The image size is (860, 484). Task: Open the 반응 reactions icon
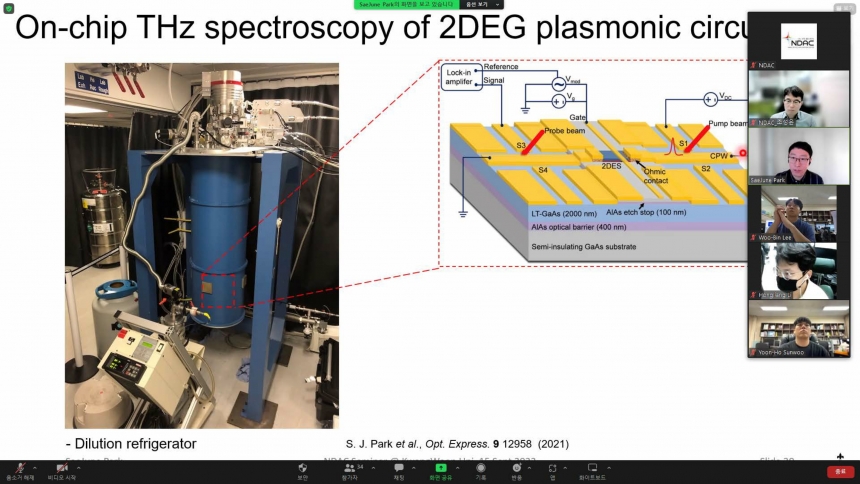click(x=516, y=468)
